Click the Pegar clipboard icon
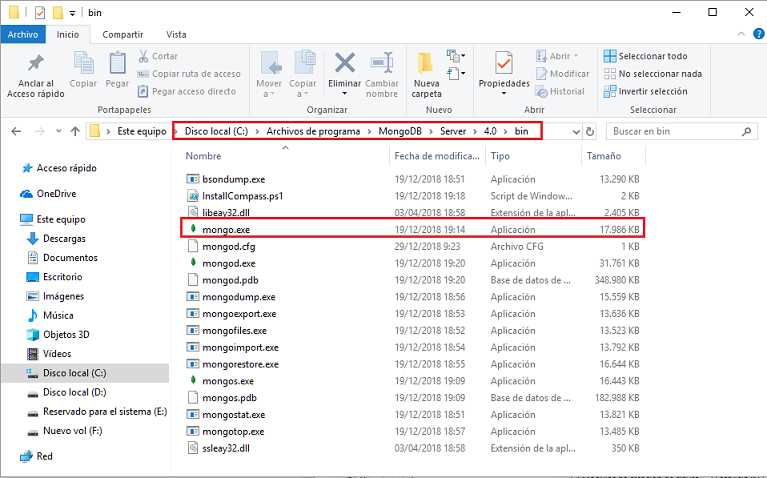Image resolution: width=767 pixels, height=478 pixels. point(117,64)
